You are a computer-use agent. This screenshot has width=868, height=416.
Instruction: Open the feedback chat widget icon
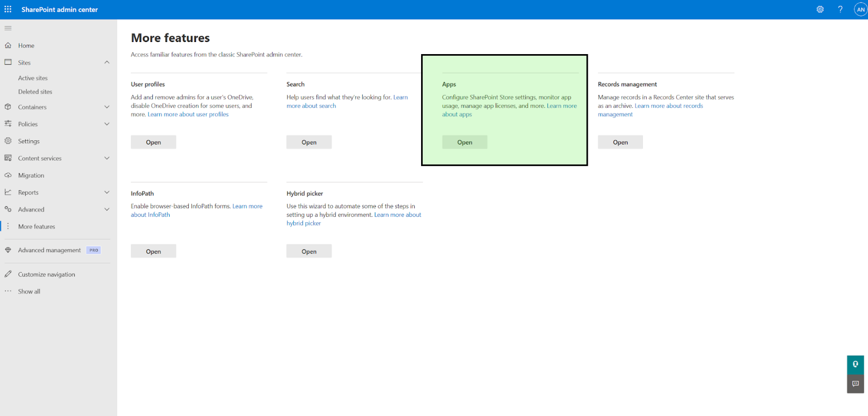coord(855,383)
